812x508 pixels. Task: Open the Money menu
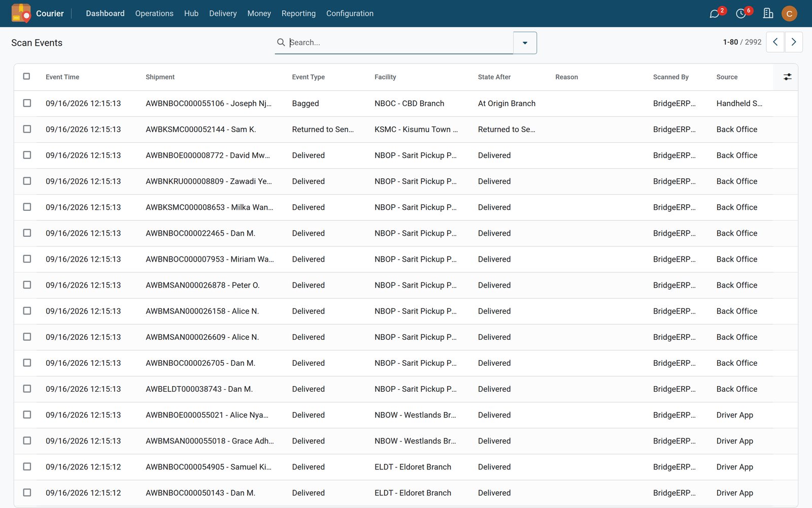coord(259,13)
